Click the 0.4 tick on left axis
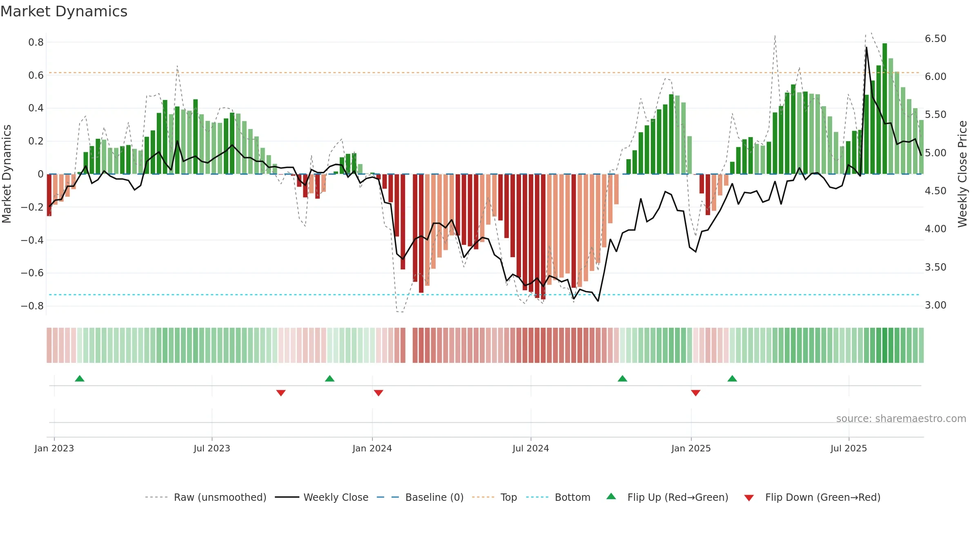 [x=36, y=108]
